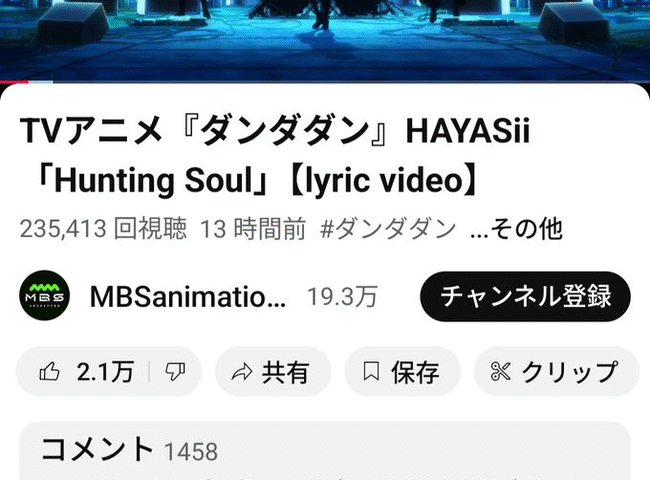Viewport: 650px width, 480px height.
Task: Click the scissors clip icon
Action: pos(500,371)
